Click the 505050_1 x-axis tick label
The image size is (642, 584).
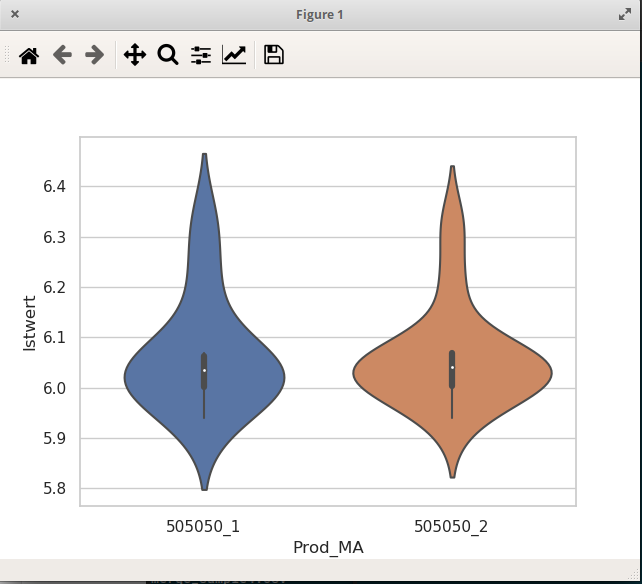click(203, 527)
